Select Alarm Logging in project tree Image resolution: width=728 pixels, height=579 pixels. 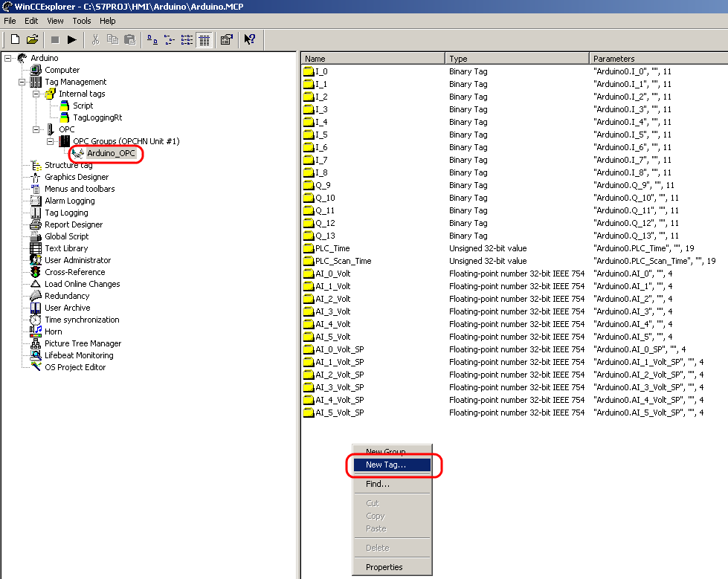click(x=70, y=201)
